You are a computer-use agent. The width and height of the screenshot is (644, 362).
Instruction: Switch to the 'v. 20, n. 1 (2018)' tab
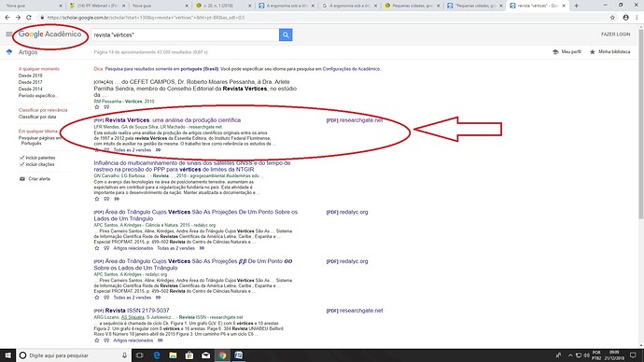pyautogui.click(x=223, y=6)
